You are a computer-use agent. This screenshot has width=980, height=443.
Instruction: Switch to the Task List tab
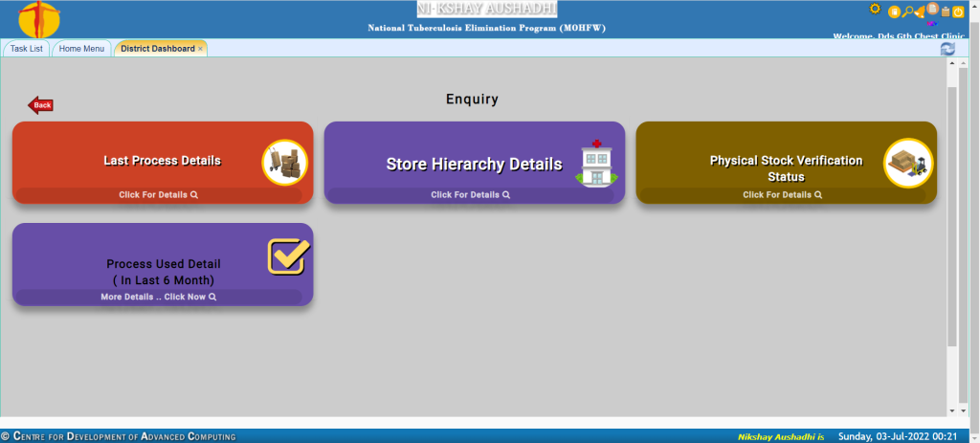(x=26, y=49)
